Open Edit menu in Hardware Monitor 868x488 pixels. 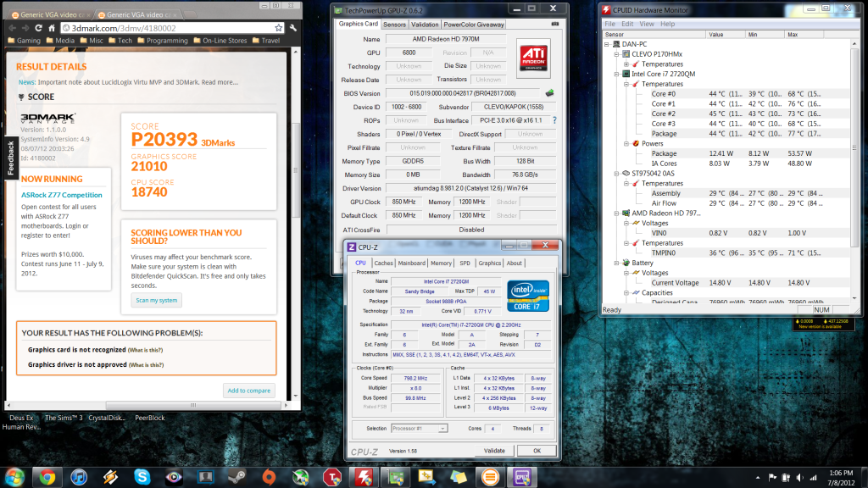(x=627, y=24)
